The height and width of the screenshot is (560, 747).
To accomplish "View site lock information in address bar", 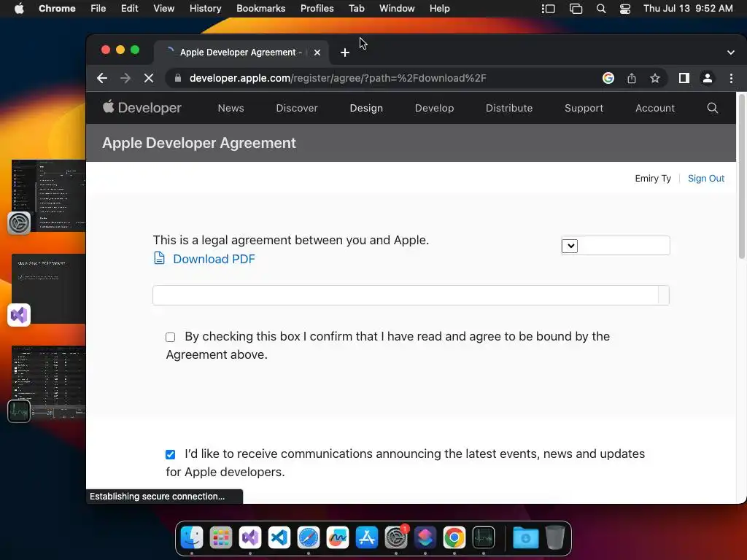I will [178, 78].
